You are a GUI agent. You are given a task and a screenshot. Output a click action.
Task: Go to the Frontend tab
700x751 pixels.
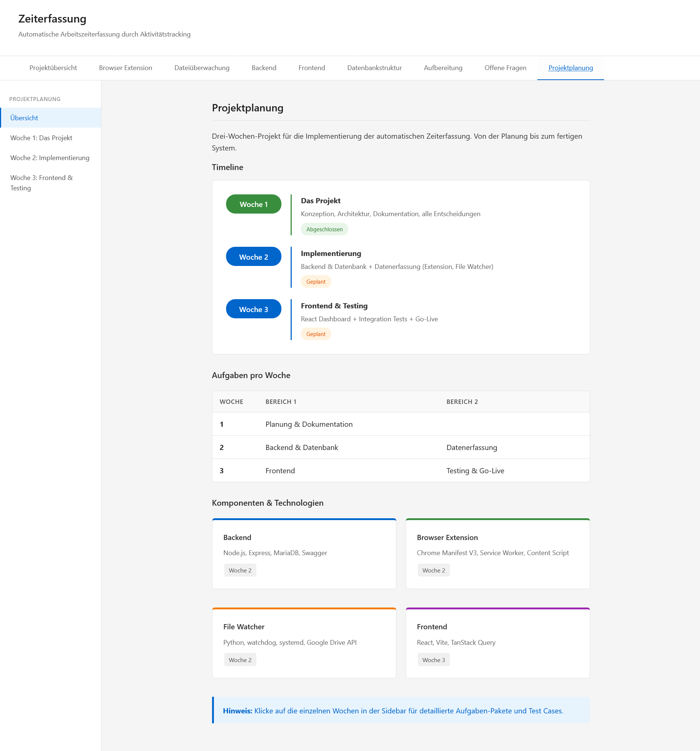click(311, 68)
